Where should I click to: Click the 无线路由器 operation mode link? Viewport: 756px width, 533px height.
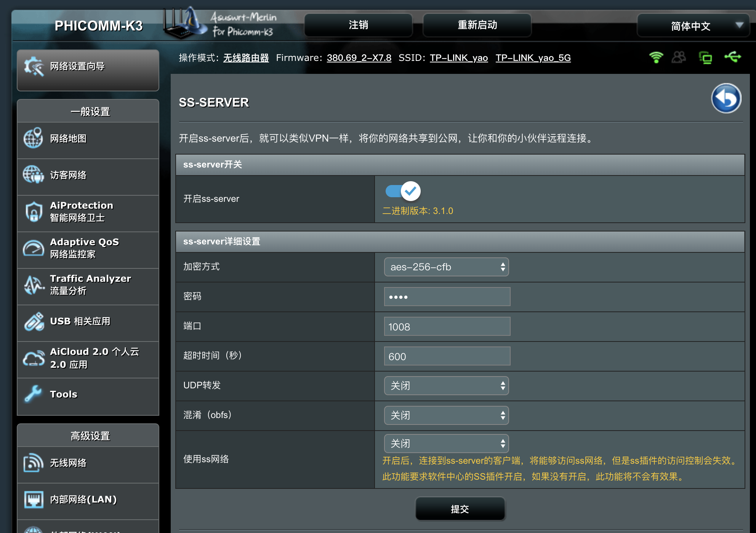246,58
